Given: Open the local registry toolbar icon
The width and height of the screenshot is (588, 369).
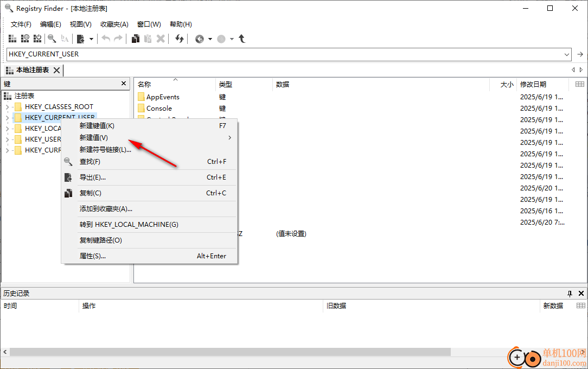Looking at the screenshot, I should click(x=12, y=39).
